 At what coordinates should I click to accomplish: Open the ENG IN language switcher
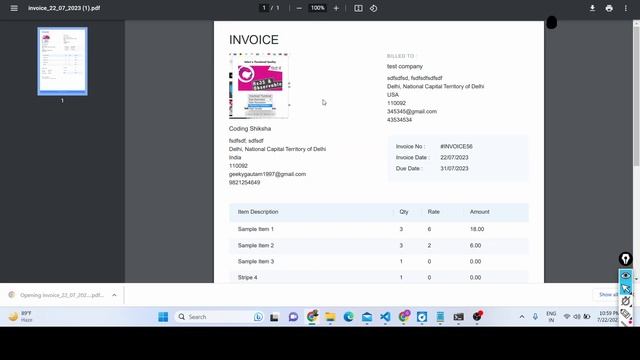(551, 317)
